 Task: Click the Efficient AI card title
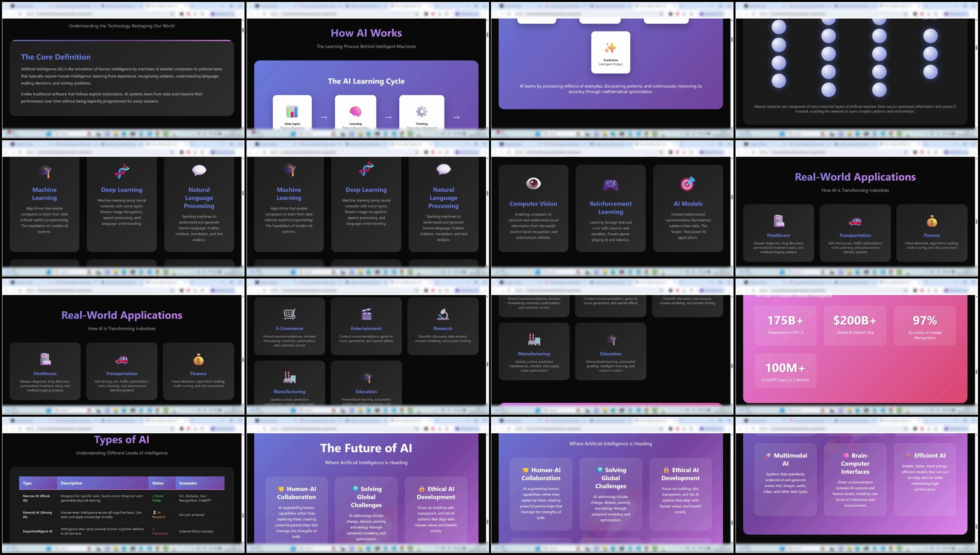pos(929,456)
